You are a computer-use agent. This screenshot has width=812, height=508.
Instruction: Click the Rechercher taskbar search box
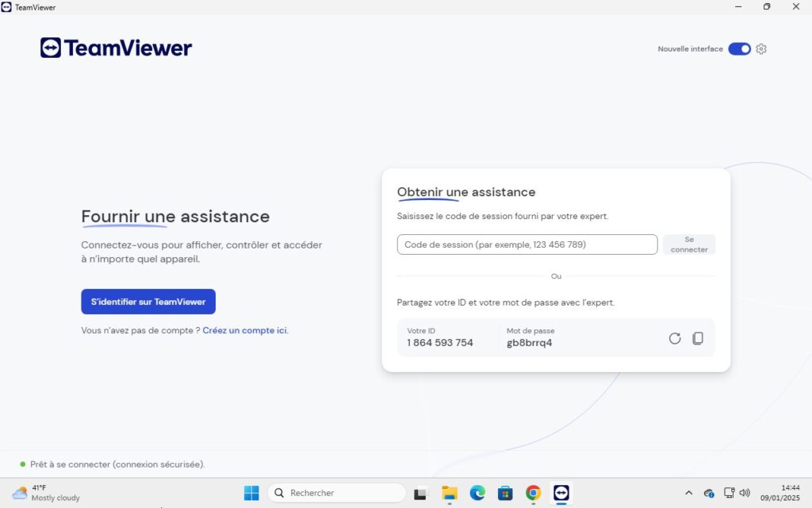[336, 493]
